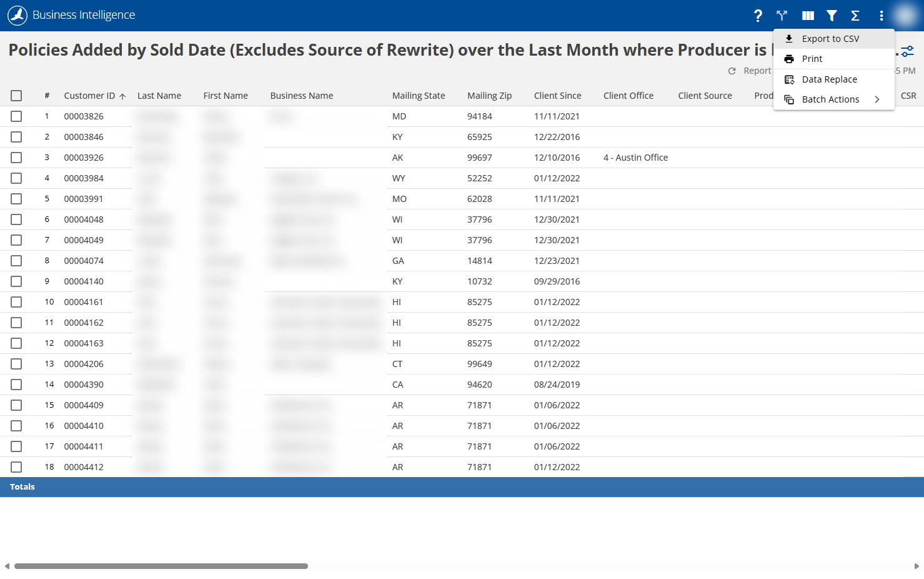The height and width of the screenshot is (579, 924).
Task: Choose Data Replace option
Action: [x=834, y=79]
